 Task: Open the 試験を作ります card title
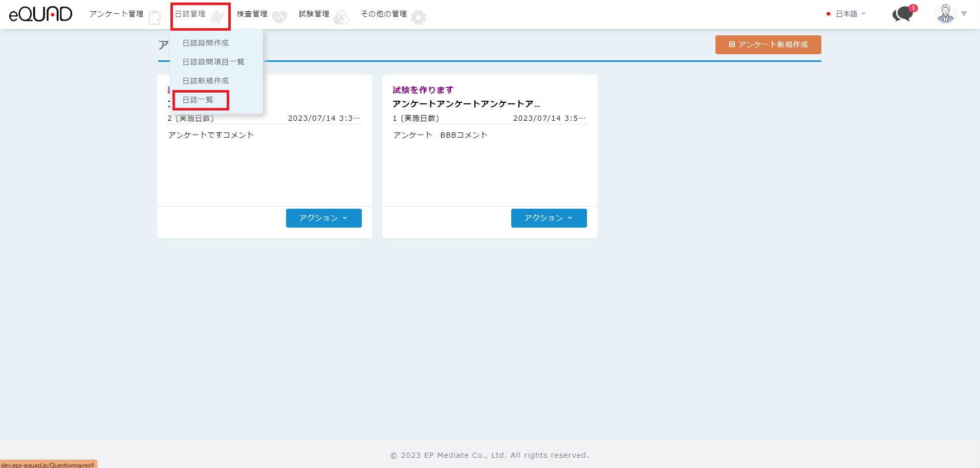click(423, 90)
